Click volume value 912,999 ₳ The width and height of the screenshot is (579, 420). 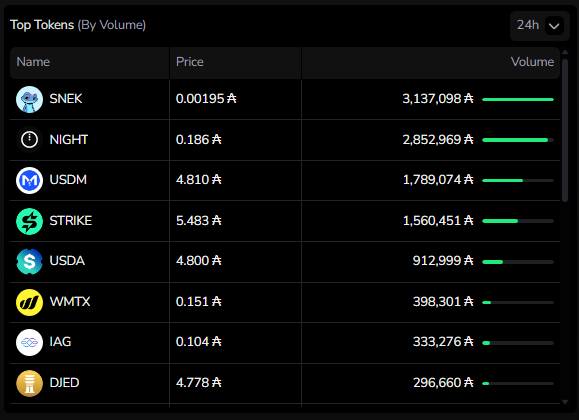443,261
